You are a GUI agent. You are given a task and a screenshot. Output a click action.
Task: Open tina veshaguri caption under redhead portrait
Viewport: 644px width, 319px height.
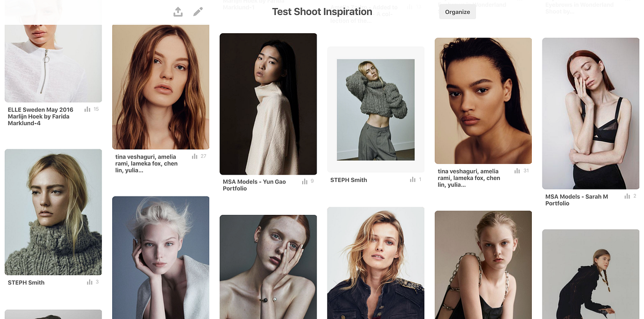pos(147,163)
